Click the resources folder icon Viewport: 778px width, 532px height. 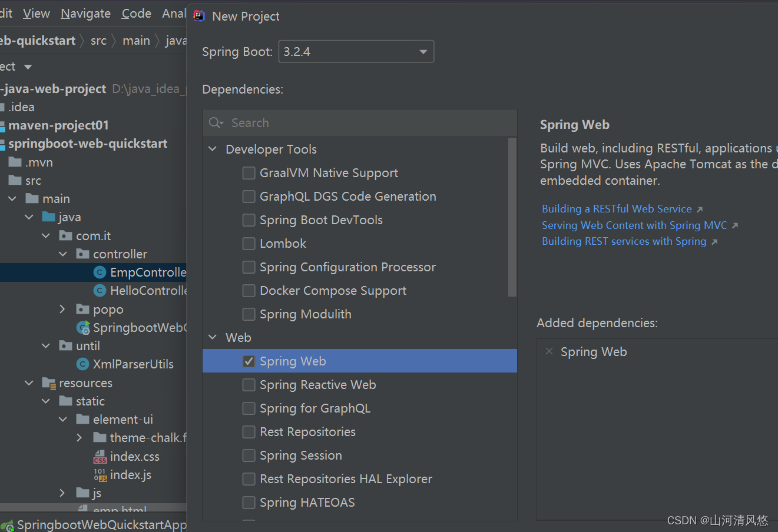click(49, 383)
